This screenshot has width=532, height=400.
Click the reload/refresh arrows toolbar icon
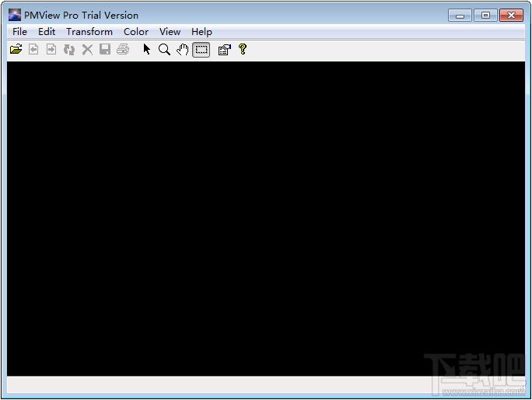tap(69, 50)
